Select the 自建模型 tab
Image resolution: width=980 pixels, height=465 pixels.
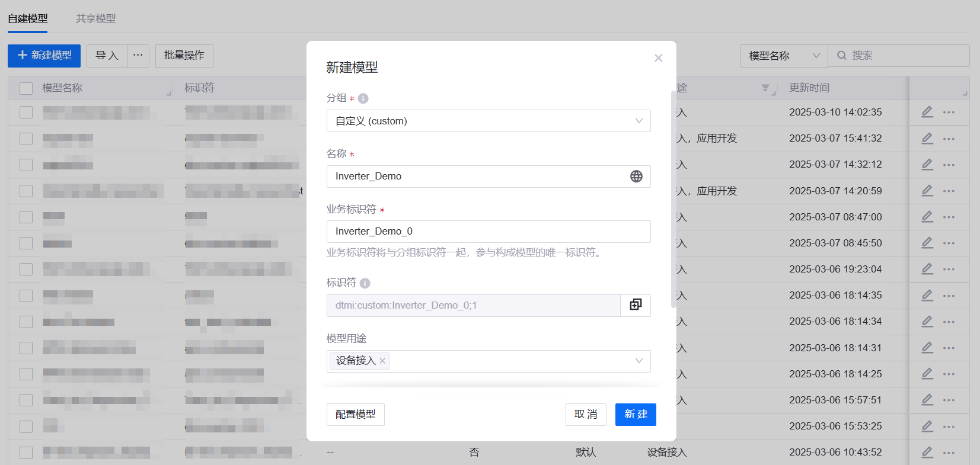click(x=28, y=18)
